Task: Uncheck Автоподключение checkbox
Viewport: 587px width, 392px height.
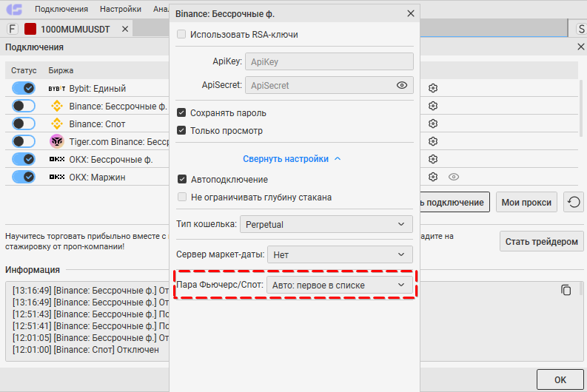Action: tap(182, 179)
